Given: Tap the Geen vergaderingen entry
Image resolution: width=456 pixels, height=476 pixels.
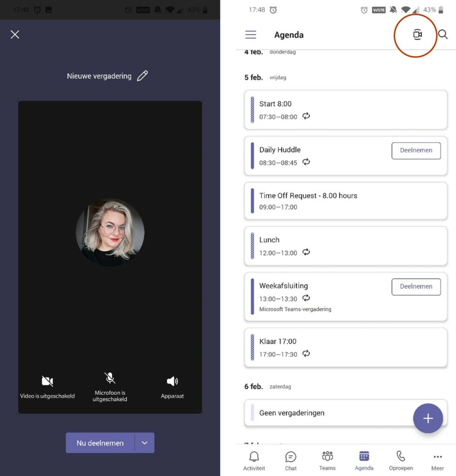Looking at the screenshot, I should coord(346,413).
